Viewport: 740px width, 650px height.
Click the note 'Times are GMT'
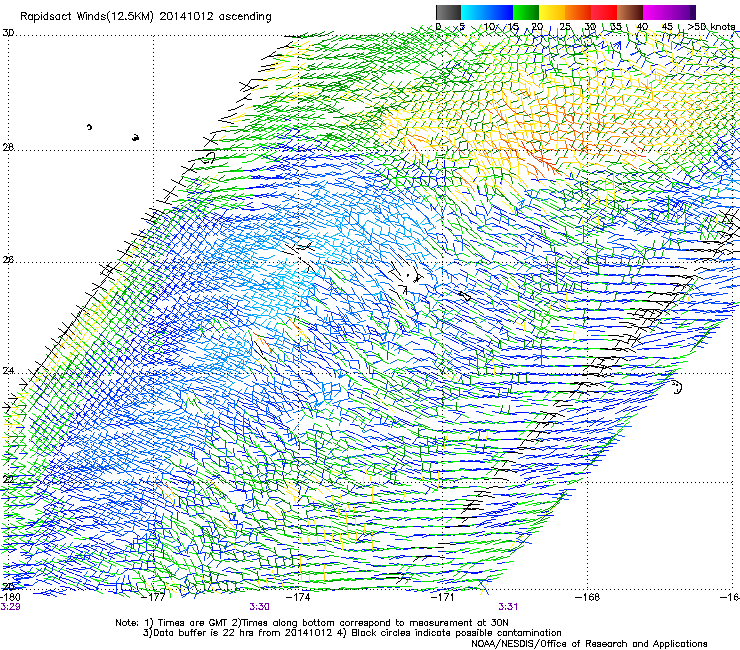point(193,623)
